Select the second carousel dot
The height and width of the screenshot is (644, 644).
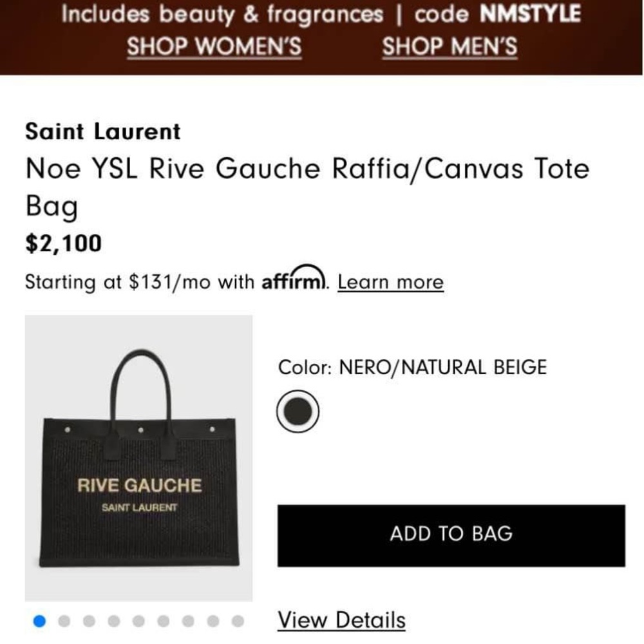click(63, 620)
